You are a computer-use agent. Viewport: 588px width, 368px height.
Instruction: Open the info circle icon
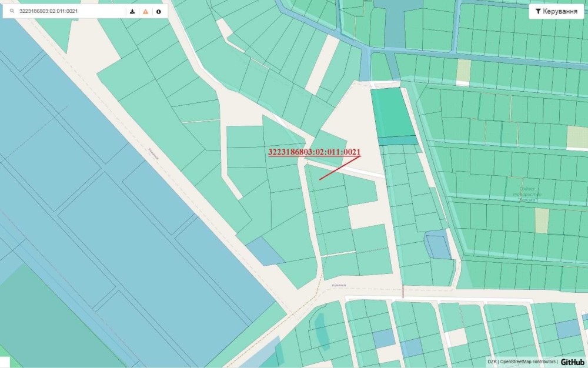159,11
